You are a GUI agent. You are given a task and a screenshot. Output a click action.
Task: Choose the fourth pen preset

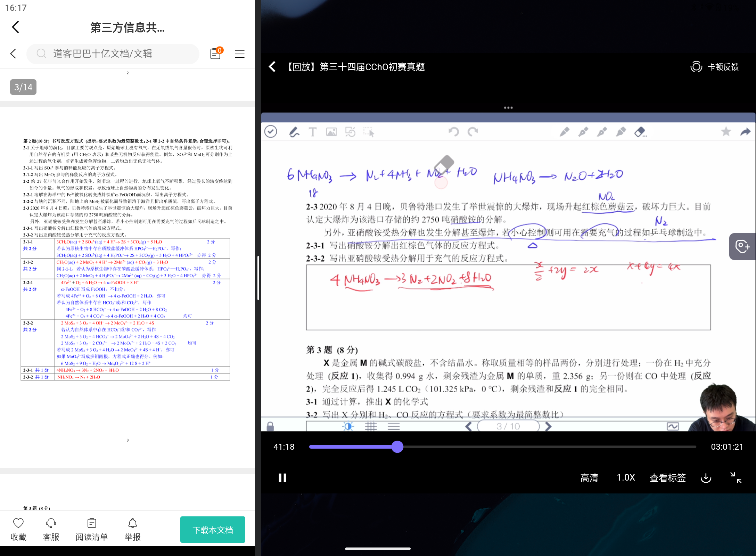coord(621,132)
